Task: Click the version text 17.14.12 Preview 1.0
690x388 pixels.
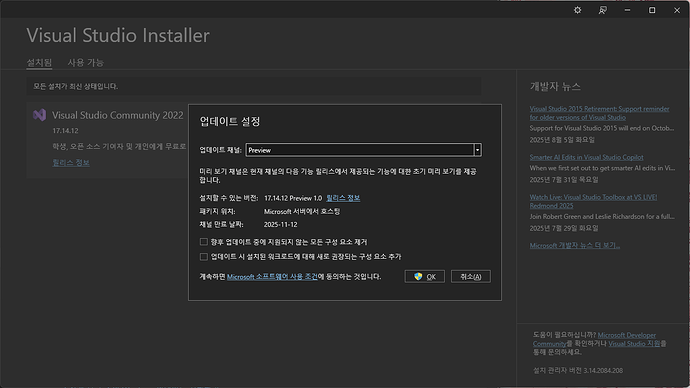Action: click(x=293, y=198)
